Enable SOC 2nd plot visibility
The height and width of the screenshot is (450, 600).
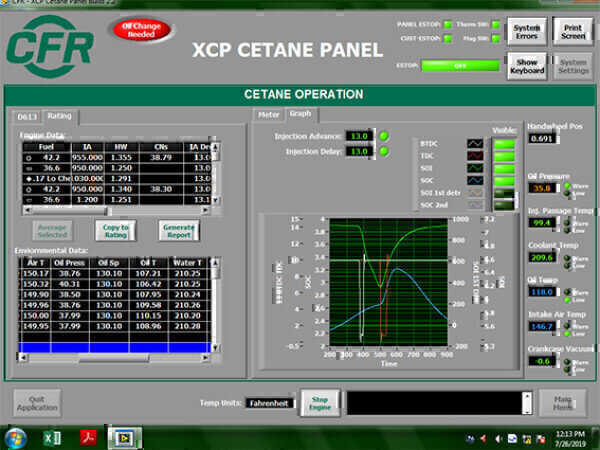(x=504, y=205)
